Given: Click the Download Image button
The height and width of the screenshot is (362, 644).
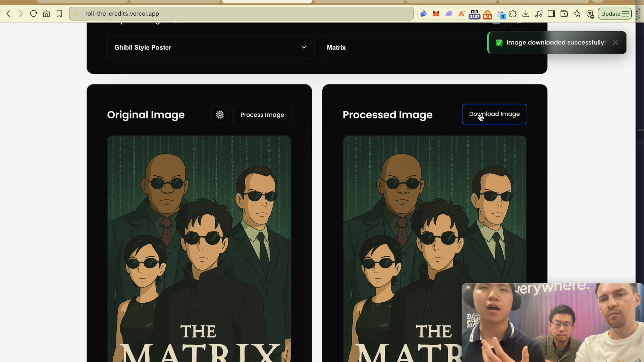Looking at the screenshot, I should [x=494, y=114].
